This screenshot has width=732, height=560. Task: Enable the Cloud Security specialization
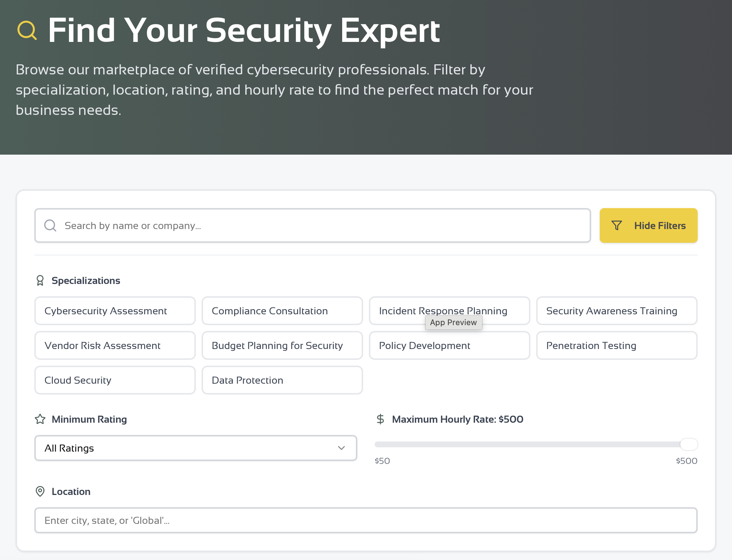tap(115, 380)
